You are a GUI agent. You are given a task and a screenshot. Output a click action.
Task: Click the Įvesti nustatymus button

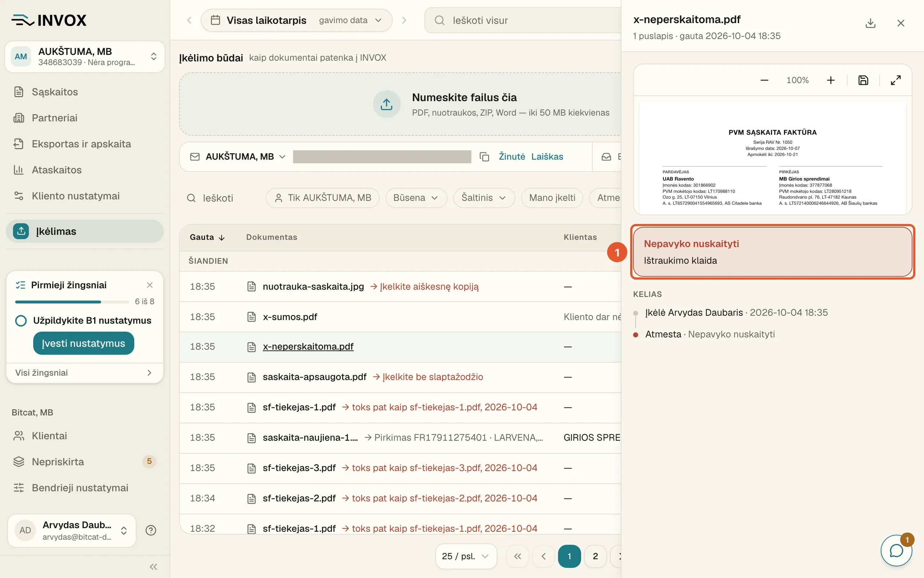coord(84,343)
